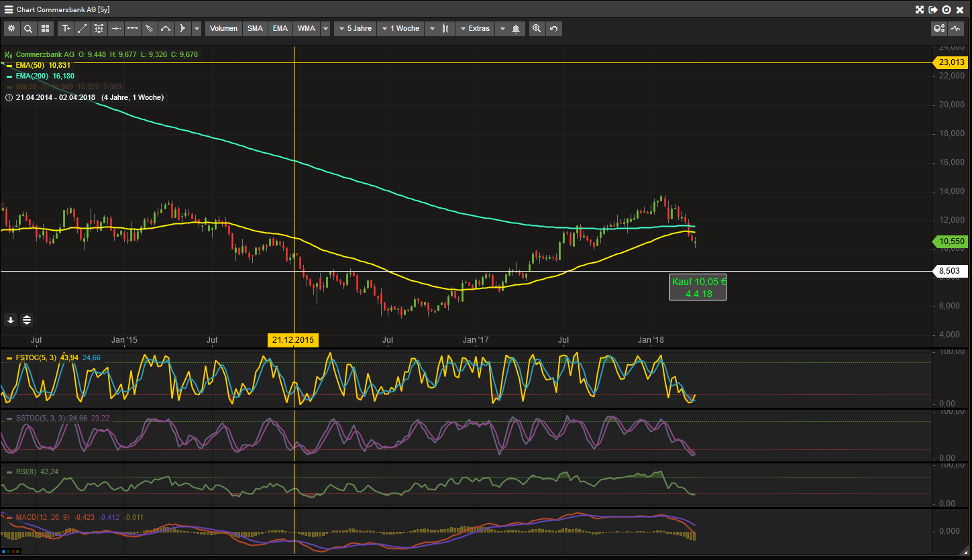Click the yellow 23,013 price level marker

(951, 62)
